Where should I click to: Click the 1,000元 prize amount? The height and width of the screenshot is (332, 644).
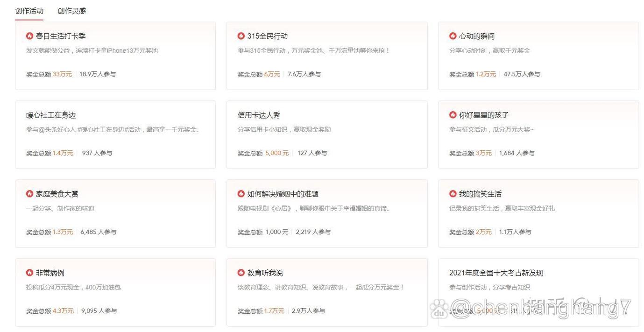[277, 232]
